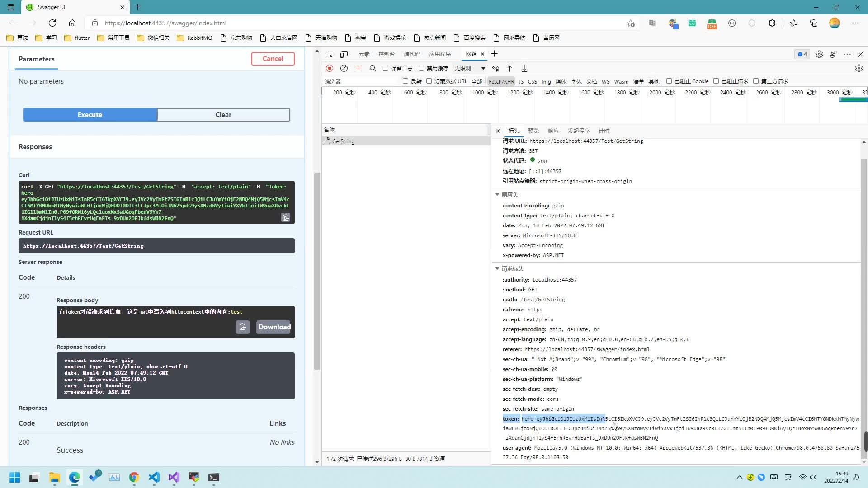This screenshot has width=868, height=488.
Task: Export HAR file (download arrow icon)
Action: pos(524,68)
